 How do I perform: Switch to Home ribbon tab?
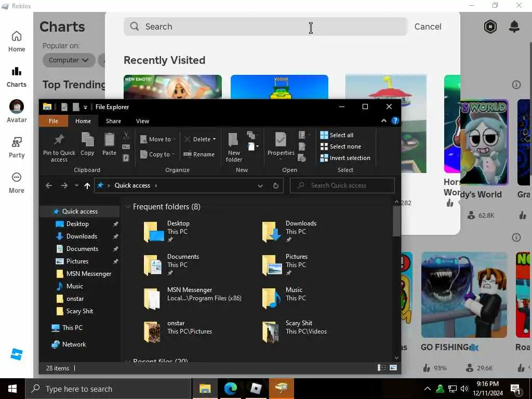coord(83,121)
